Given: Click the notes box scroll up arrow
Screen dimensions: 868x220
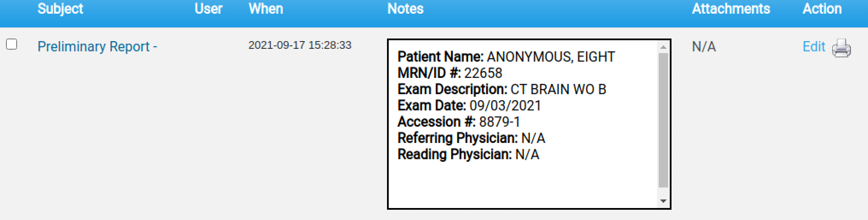Looking at the screenshot, I should tap(663, 47).
